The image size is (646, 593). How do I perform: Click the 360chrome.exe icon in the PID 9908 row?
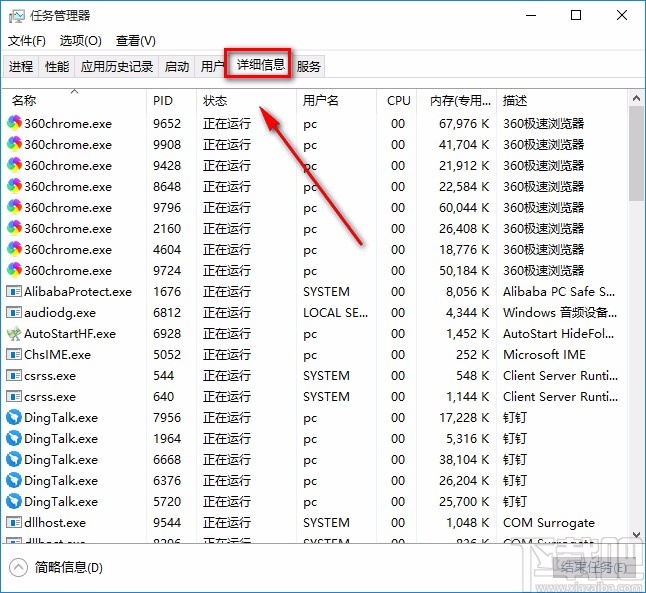click(14, 144)
